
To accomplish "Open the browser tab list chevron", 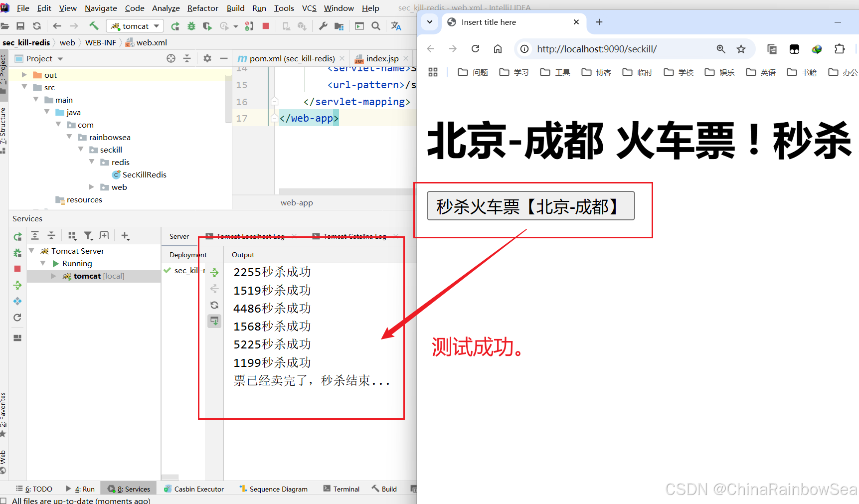I will pos(429,22).
